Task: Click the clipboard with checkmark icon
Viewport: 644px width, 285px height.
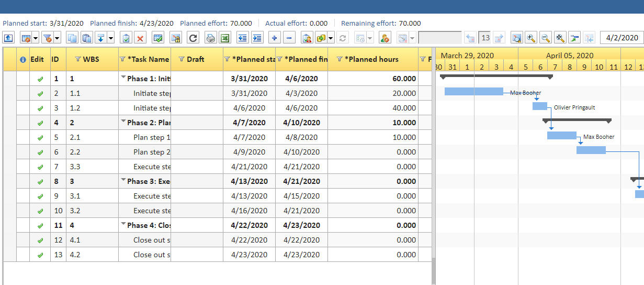Action: pyautogui.click(x=126, y=38)
